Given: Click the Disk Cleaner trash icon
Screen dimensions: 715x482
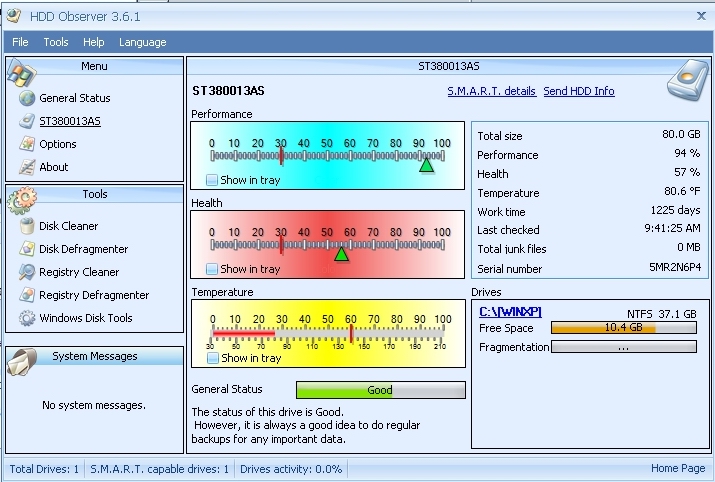Looking at the screenshot, I should coord(27,226).
